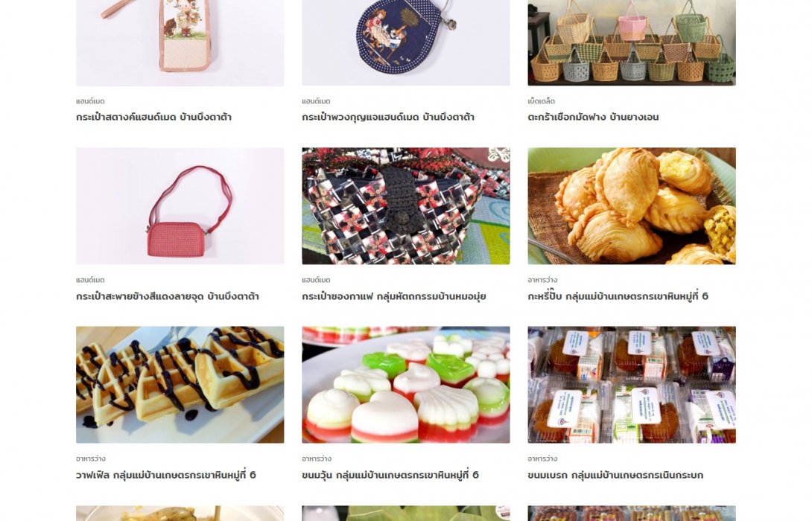Open the layered jelly dessert photo
Screen dimensions: 812x521
[x=405, y=384]
